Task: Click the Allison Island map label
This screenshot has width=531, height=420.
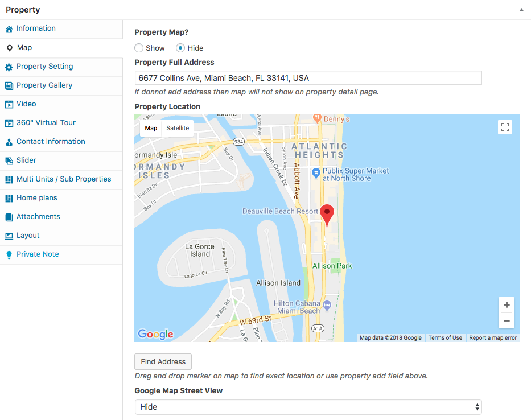Action: point(278,283)
